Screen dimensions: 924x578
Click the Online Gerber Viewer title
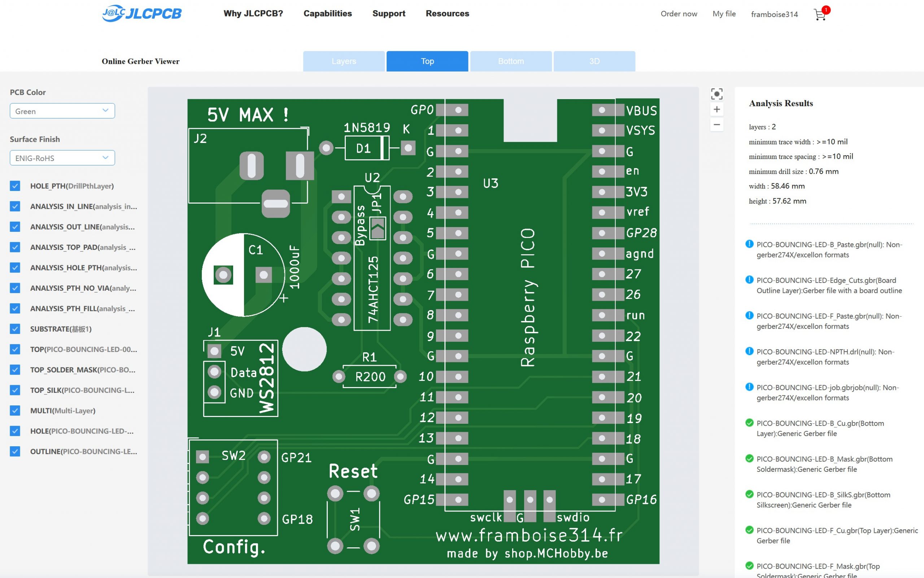coord(141,61)
